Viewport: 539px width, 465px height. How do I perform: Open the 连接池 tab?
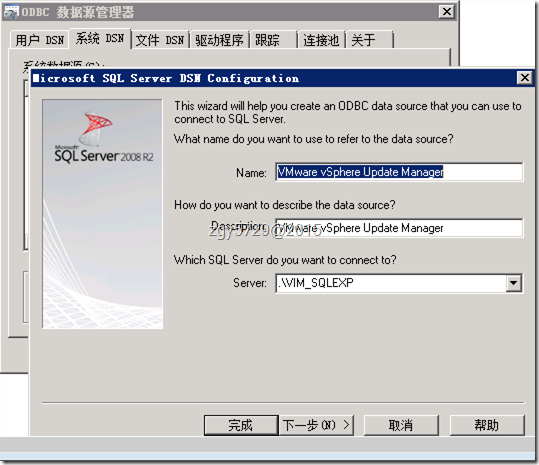point(321,40)
